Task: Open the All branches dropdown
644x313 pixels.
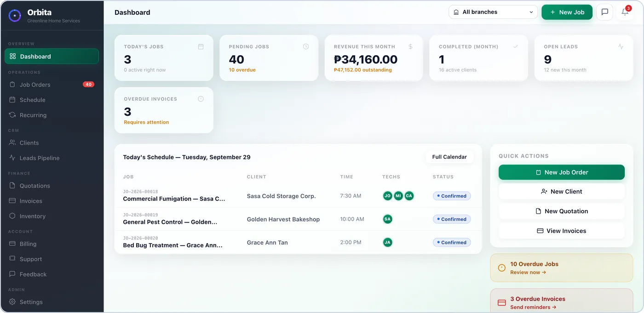Action: tap(493, 12)
